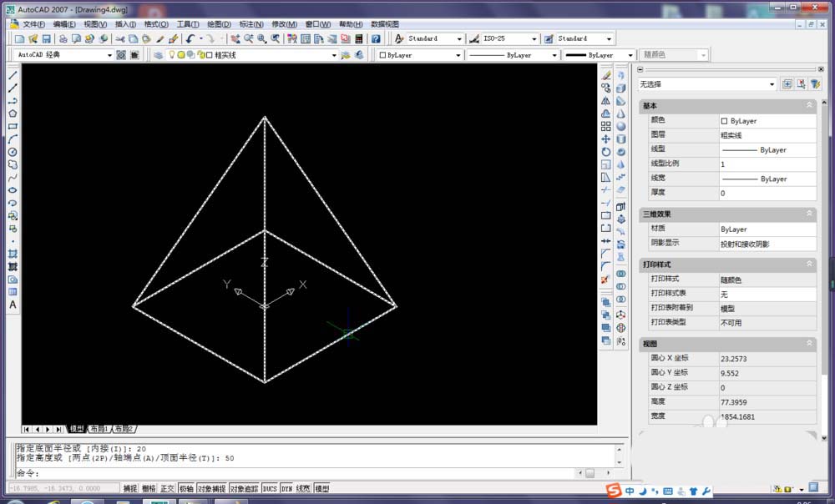Toggle the 正交 ortho mode button
The height and width of the screenshot is (504, 835).
167,489
